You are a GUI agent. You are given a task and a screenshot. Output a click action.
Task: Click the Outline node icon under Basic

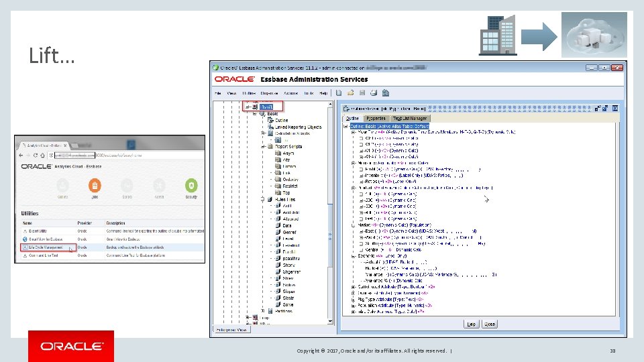point(270,120)
